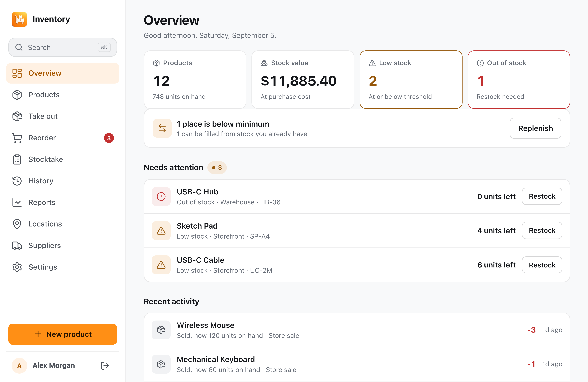The image size is (588, 382).
Task: Click the Products box icon in sidebar
Action: click(17, 95)
